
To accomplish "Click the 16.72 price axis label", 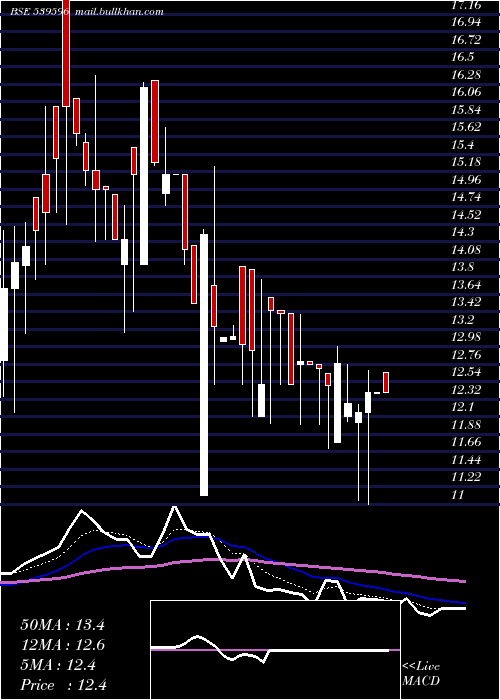I will 466,40.
